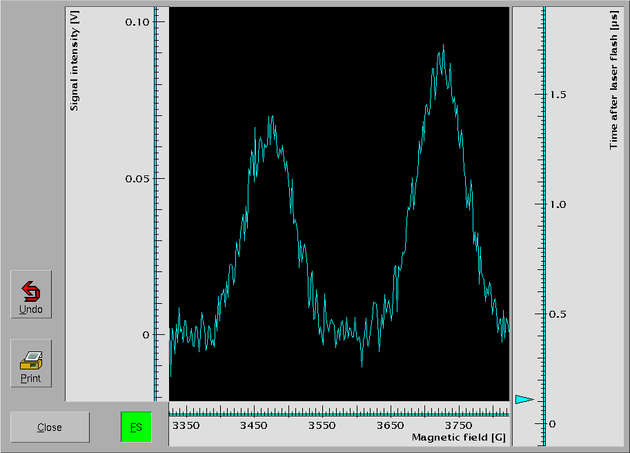Image resolution: width=630 pixels, height=453 pixels.
Task: Click the 0.05 signal intensity label
Action: [x=137, y=179]
